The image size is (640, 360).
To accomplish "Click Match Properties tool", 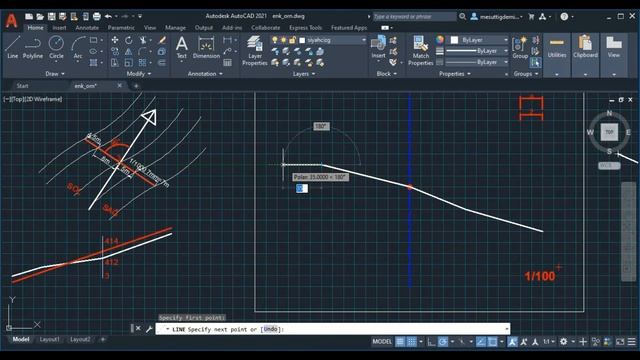I will [x=420, y=51].
